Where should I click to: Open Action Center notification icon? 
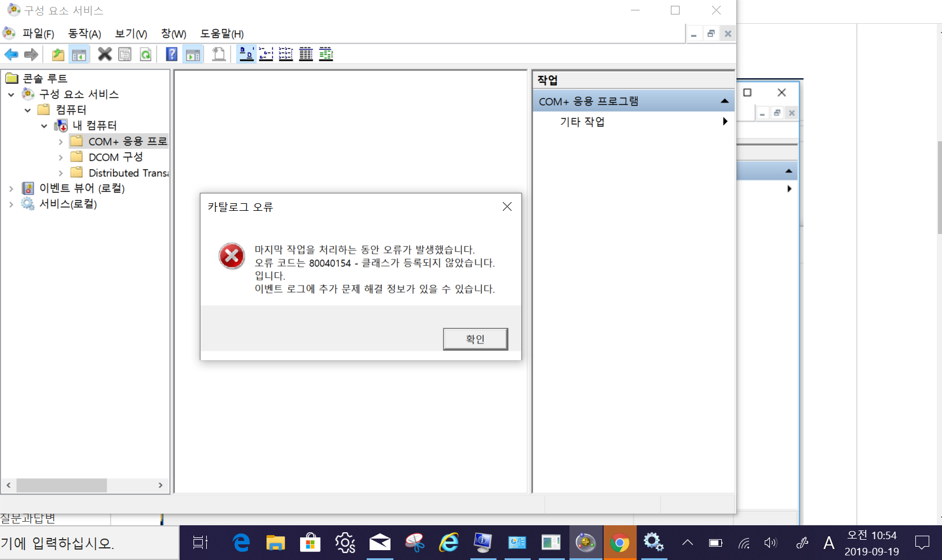(922, 543)
